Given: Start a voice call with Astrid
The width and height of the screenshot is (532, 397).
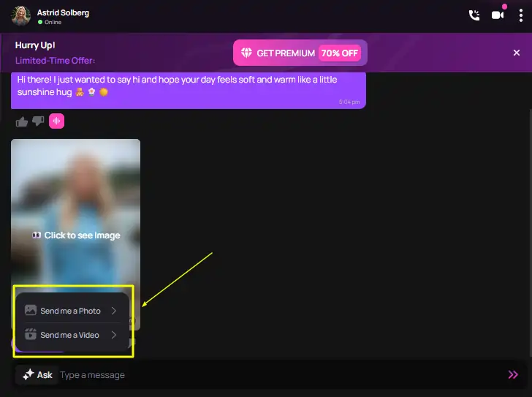Looking at the screenshot, I should click(474, 15).
